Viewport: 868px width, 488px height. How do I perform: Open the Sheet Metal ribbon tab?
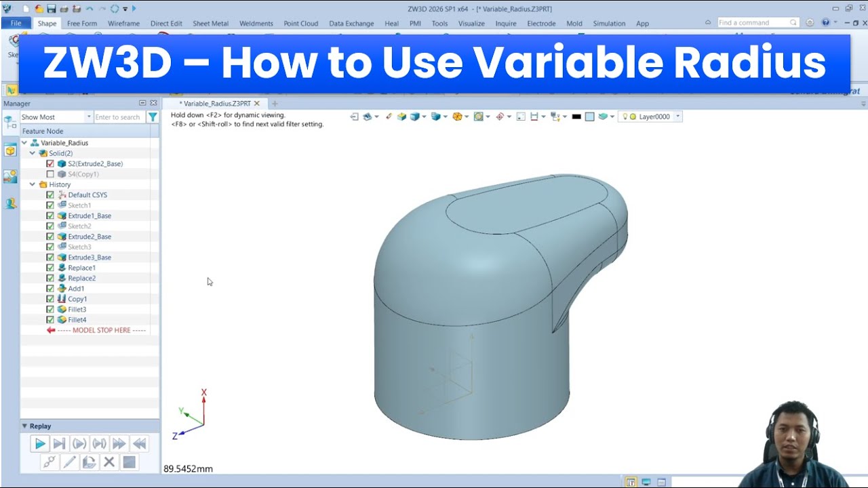[x=210, y=23]
